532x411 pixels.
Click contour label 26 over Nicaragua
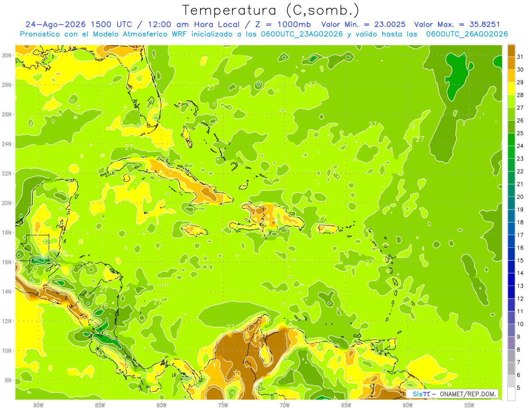[x=104, y=306]
